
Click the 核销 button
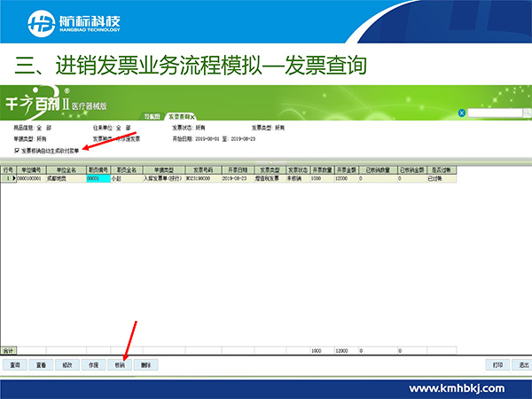(x=120, y=365)
